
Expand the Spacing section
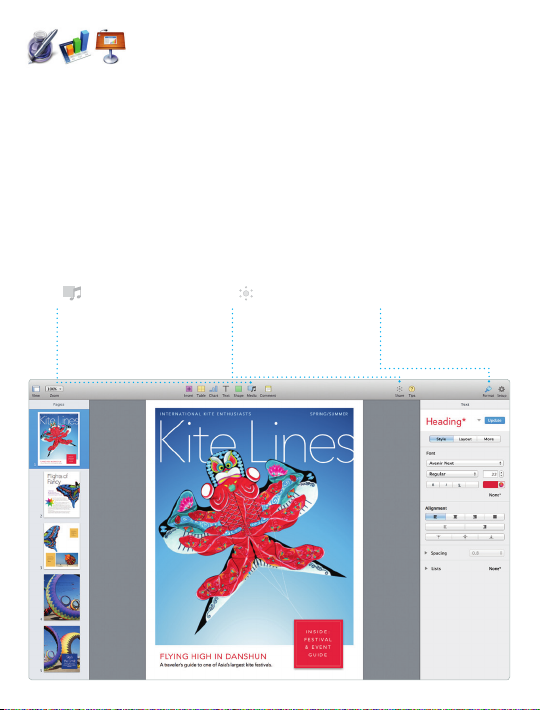tap(426, 553)
